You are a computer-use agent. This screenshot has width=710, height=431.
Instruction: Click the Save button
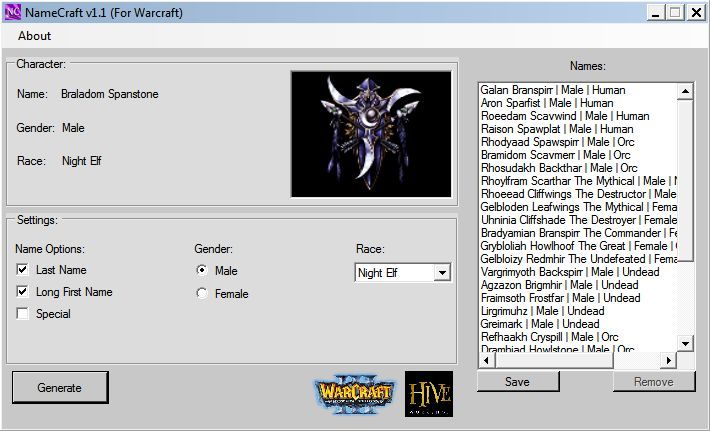[x=518, y=382]
